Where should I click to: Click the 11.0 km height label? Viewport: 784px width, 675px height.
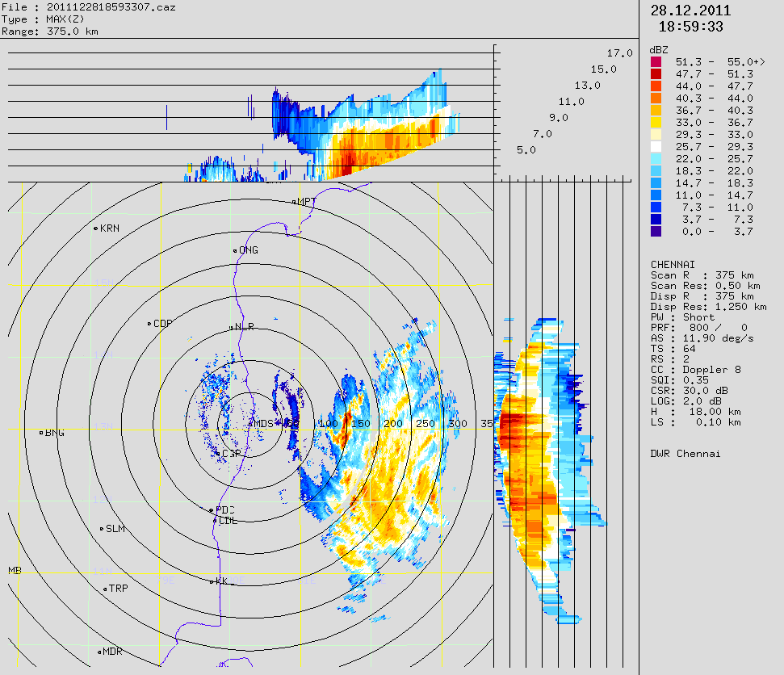tap(571, 102)
